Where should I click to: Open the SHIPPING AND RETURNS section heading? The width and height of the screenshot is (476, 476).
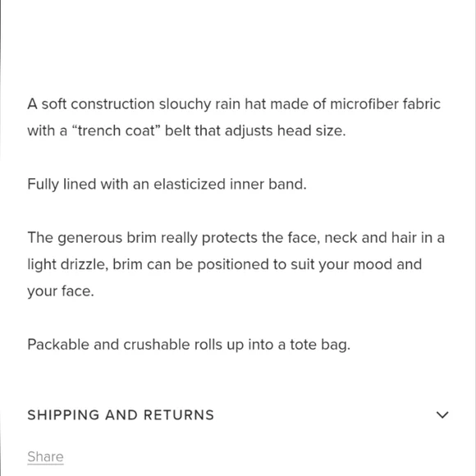point(121,414)
